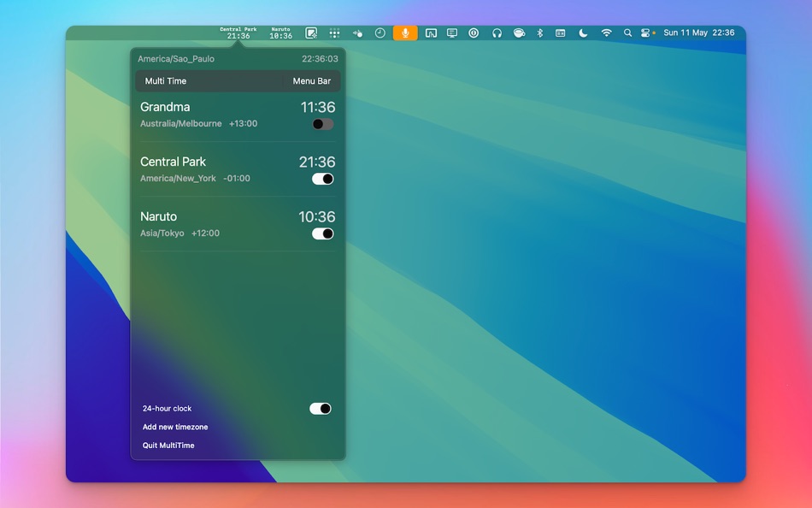The image size is (812, 508).
Task: Enable Grandma menu bar toggle
Action: [322, 124]
